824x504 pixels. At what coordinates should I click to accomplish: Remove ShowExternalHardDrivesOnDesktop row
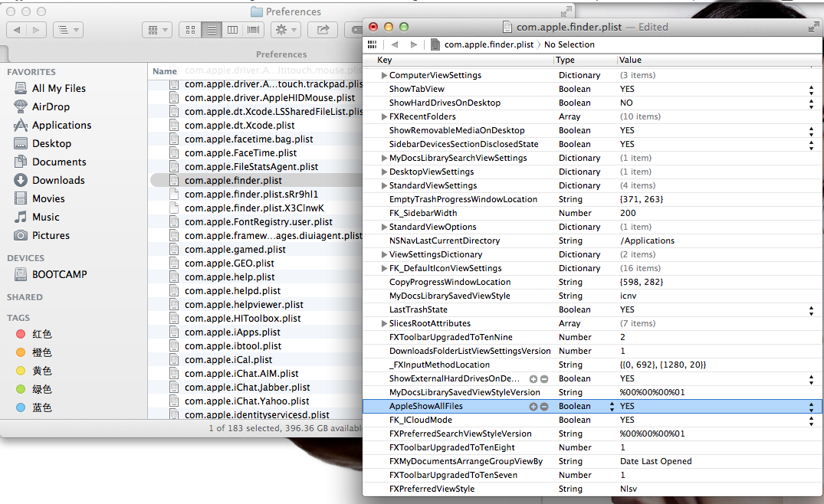(x=544, y=379)
